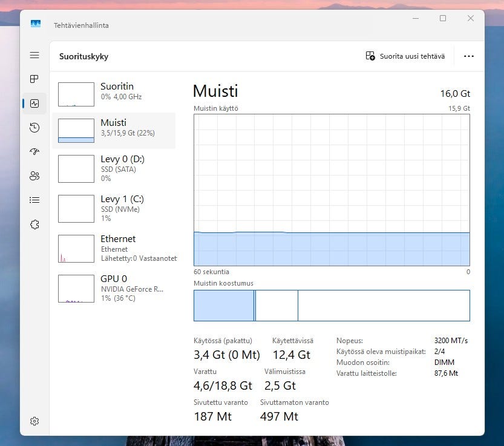The image size is (504, 446).
Task: Select Suoritin in the performance list
Action: tap(114, 91)
